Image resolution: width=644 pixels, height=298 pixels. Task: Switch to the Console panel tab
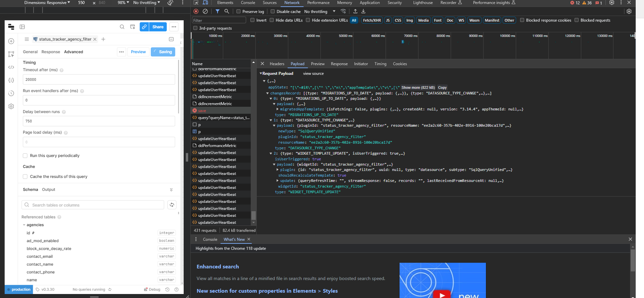point(248,3)
